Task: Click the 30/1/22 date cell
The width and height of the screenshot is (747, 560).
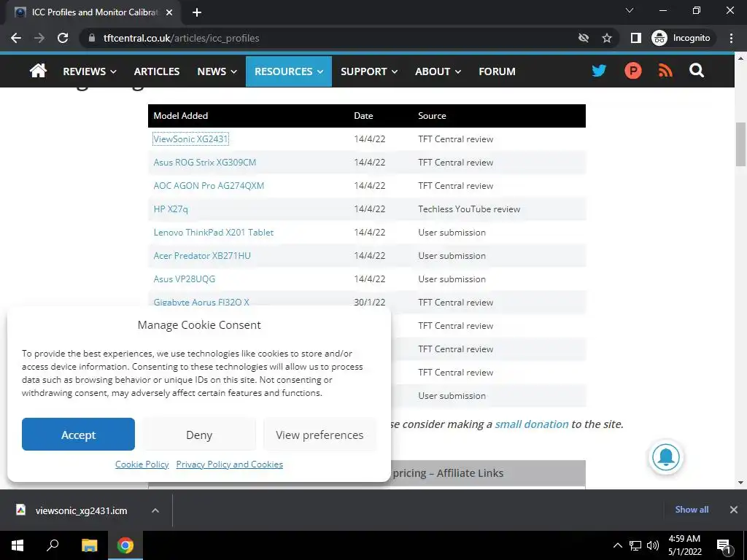Action: (370, 302)
